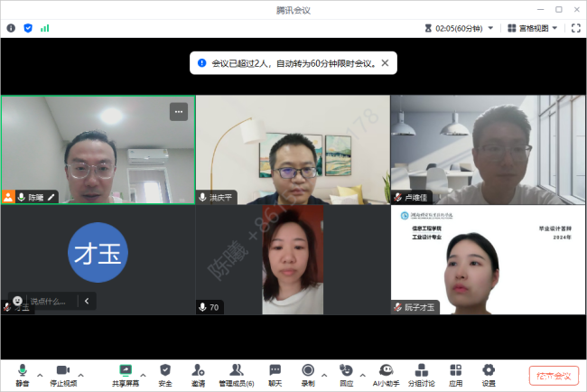Click the 结束会议 end meeting button
This screenshot has width=587, height=392.
click(x=553, y=376)
